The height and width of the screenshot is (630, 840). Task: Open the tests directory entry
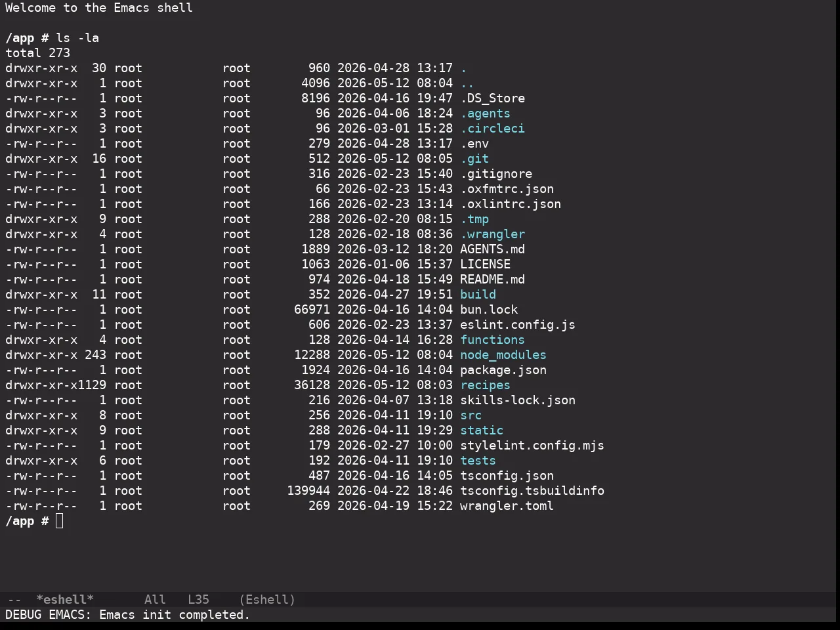click(478, 461)
